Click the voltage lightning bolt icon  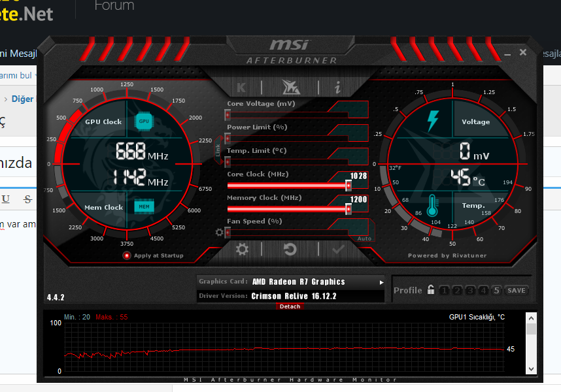433,121
